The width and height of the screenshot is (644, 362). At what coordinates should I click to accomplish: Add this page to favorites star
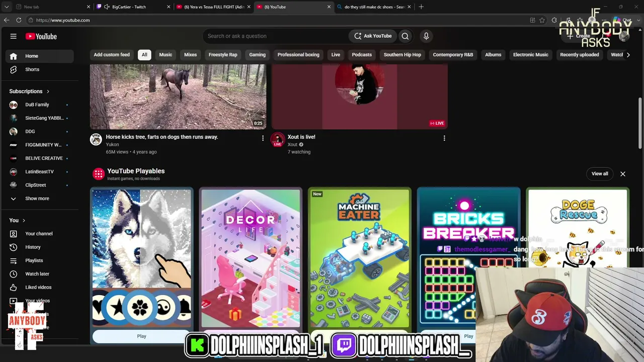pyautogui.click(x=542, y=20)
